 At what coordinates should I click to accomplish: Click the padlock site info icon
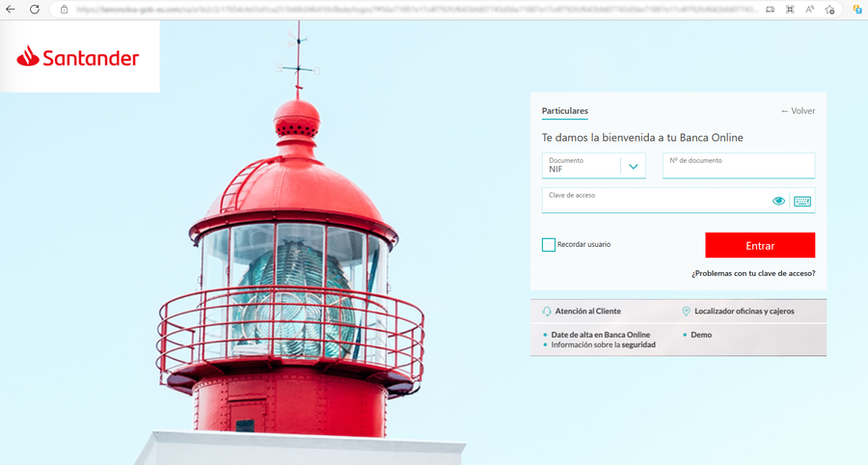click(x=64, y=9)
